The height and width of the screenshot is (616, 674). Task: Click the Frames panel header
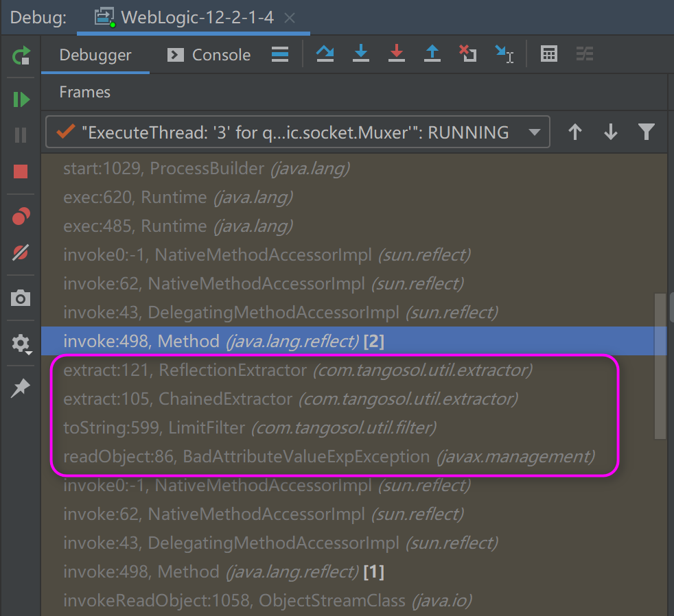coord(84,92)
